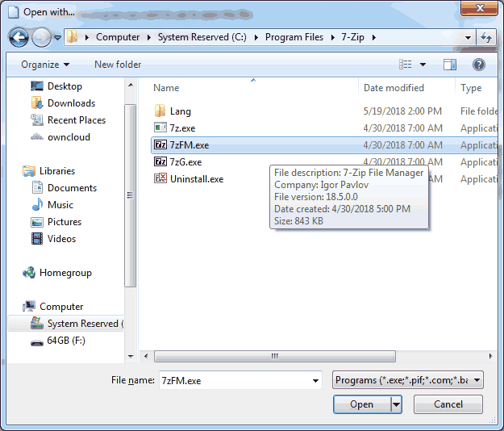Click the Cancel button

[x=448, y=404]
